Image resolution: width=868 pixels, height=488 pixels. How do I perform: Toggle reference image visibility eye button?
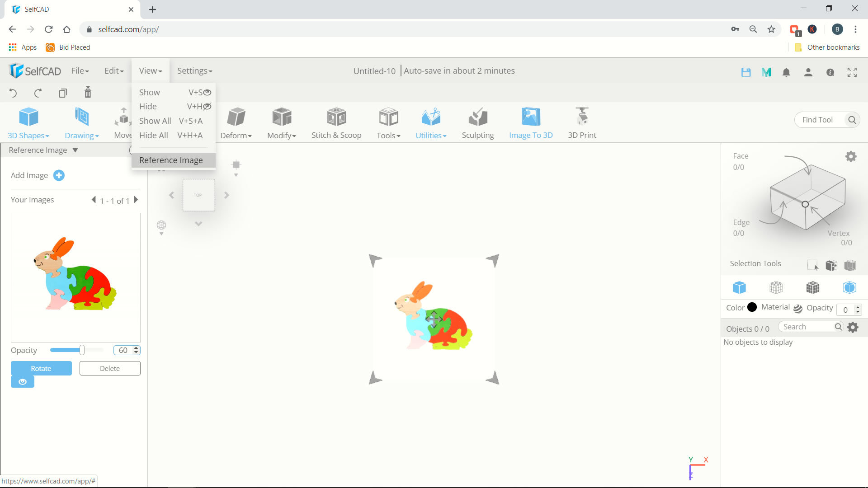point(23,382)
